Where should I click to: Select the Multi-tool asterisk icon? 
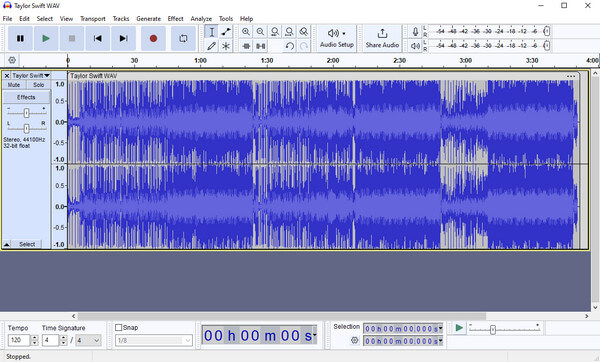[226, 46]
